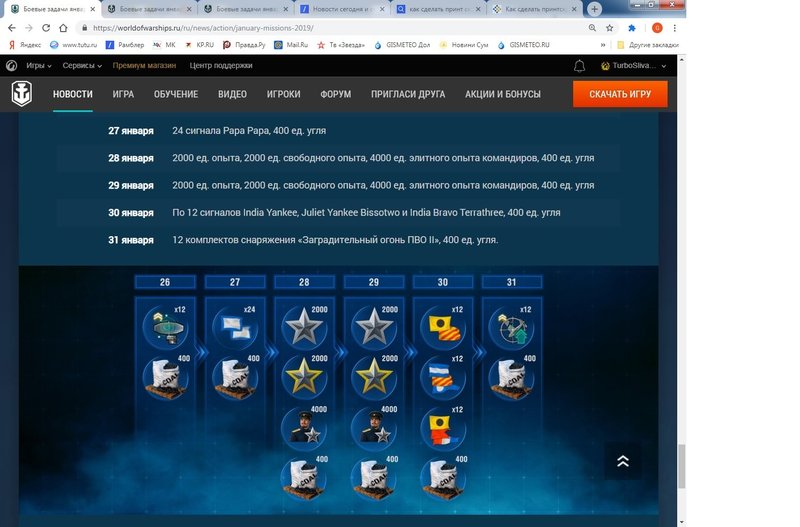This screenshot has width=800, height=527.
Task: Expand the Игры dropdown
Action: pyautogui.click(x=39, y=65)
